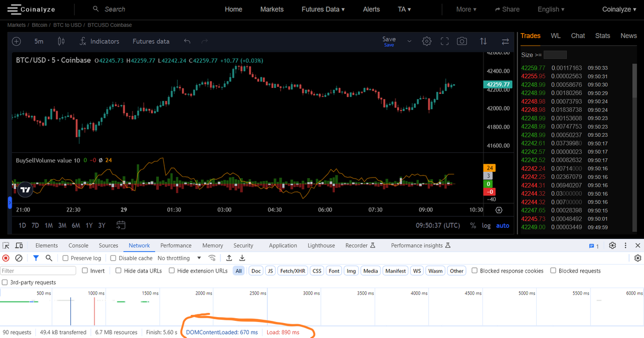Screen dimensions: 644x338
Task: Expand the Save options chevron
Action: click(410, 41)
